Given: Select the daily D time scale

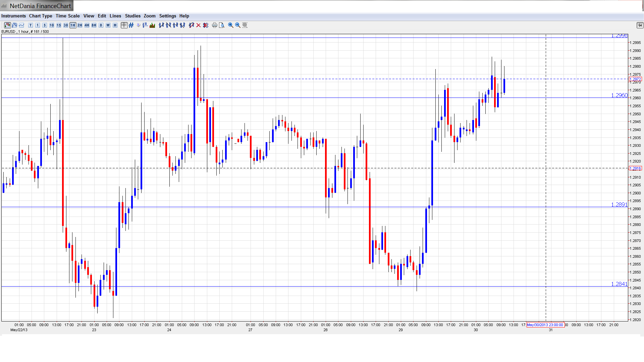Looking at the screenshot, I should tap(101, 25).
